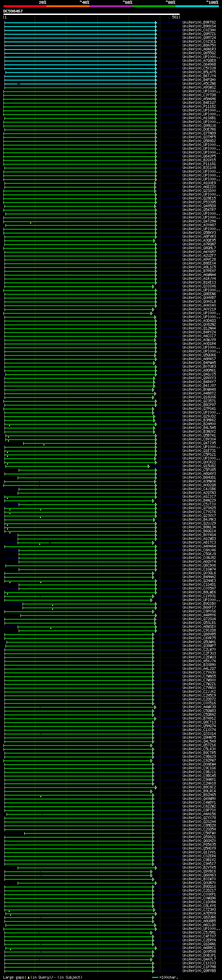Select the UniRef100_A1U0E9 label
The width and height of the screenshot is (222, 980).
199,183
